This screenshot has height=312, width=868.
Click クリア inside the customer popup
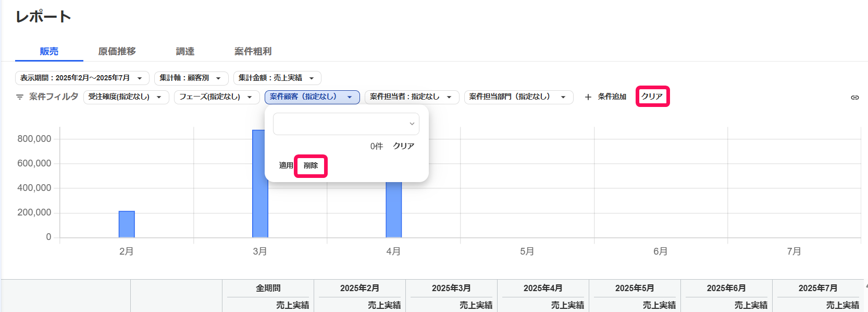pyautogui.click(x=403, y=146)
